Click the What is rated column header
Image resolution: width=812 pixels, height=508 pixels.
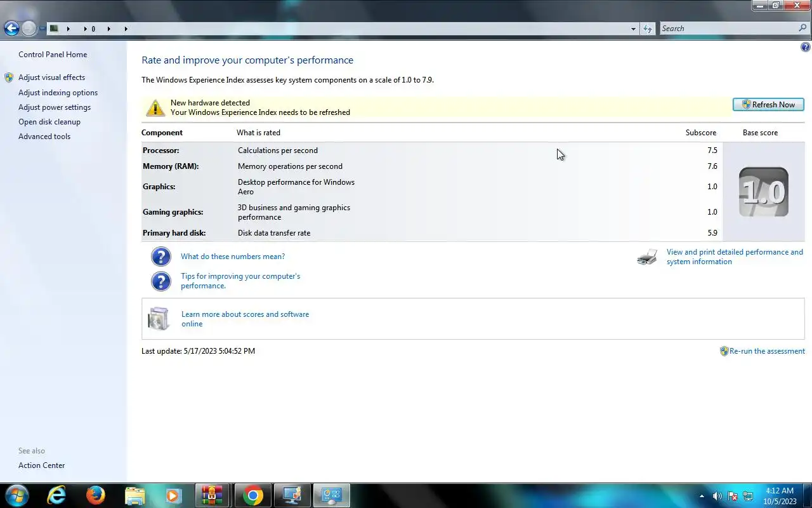pos(258,133)
